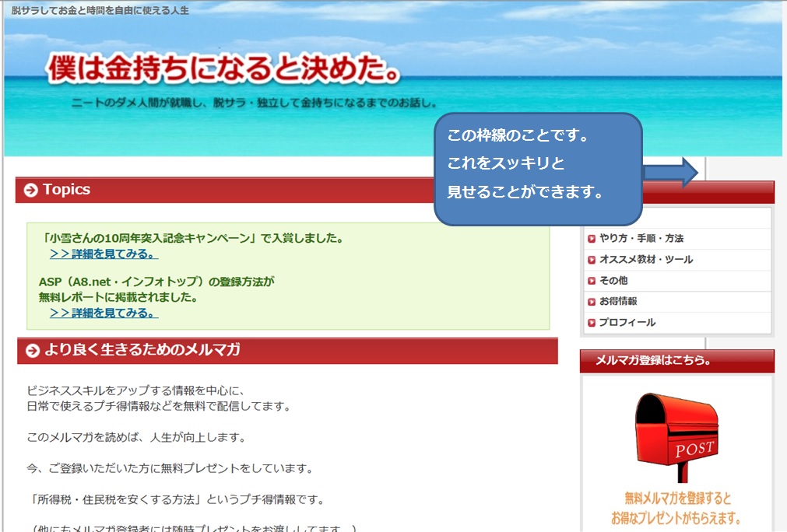787x532 pixels.
Task: Select the blue callout box about 枠線
Action: pos(538,169)
